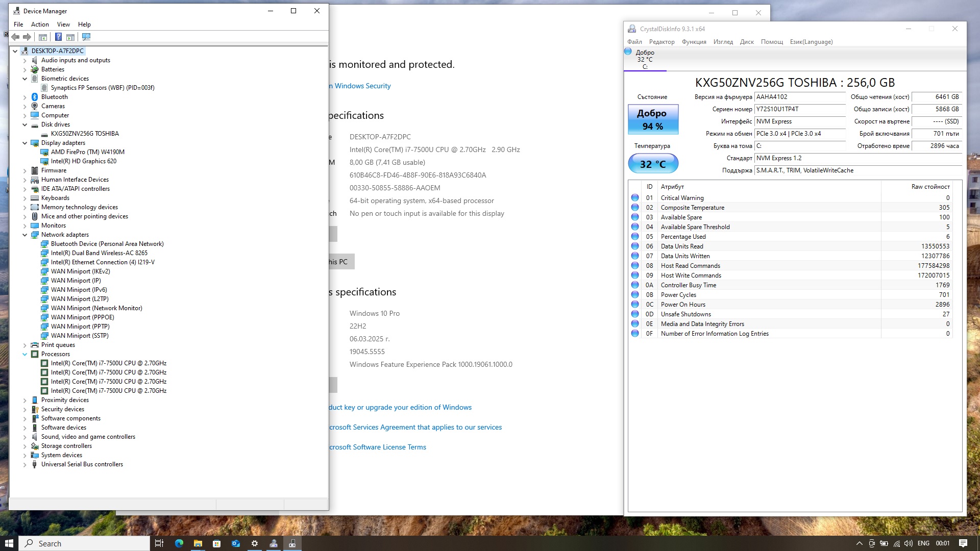980x551 pixels.
Task: Launch Microsoft Edge from taskbar
Action: click(x=179, y=543)
